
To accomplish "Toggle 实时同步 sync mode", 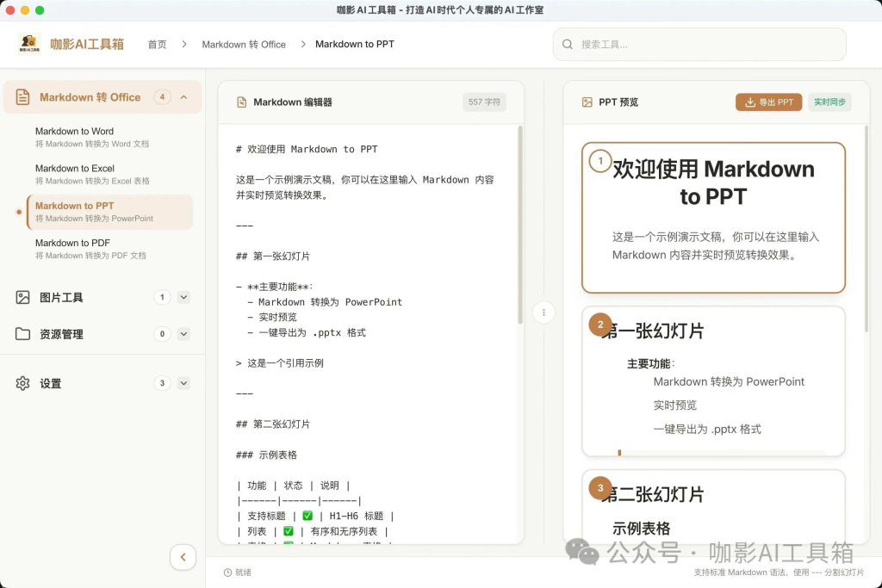I will pos(829,102).
